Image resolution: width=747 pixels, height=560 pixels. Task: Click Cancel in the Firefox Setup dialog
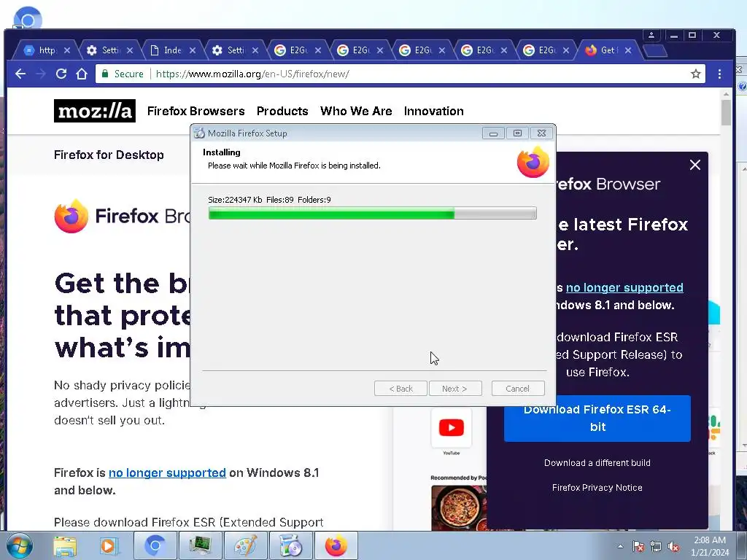[518, 389]
